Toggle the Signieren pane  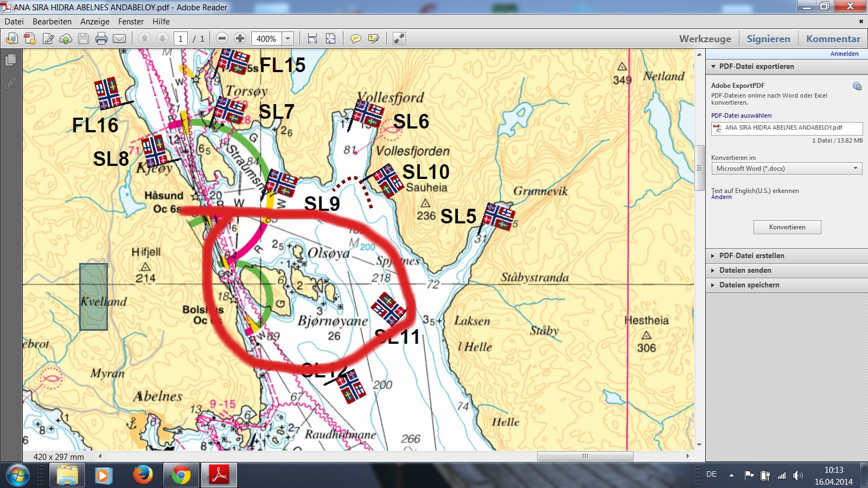tap(768, 38)
